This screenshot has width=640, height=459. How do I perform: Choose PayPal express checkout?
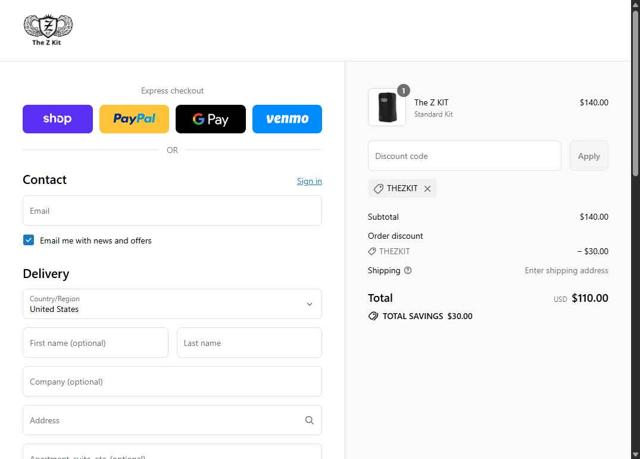[x=134, y=119]
